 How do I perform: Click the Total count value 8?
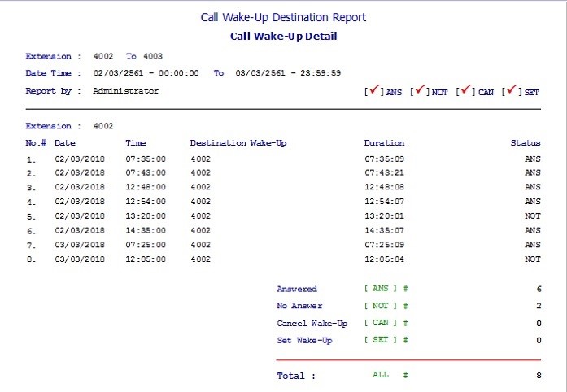[x=538, y=376]
